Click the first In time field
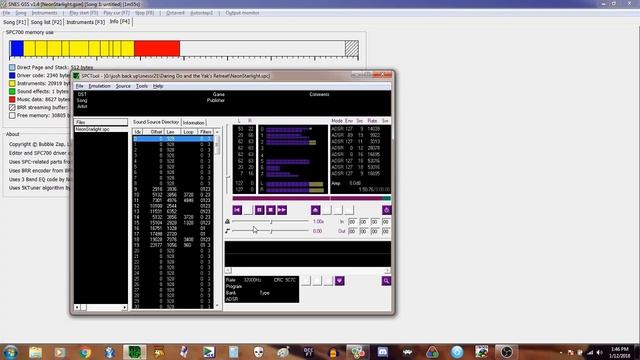 point(353,222)
